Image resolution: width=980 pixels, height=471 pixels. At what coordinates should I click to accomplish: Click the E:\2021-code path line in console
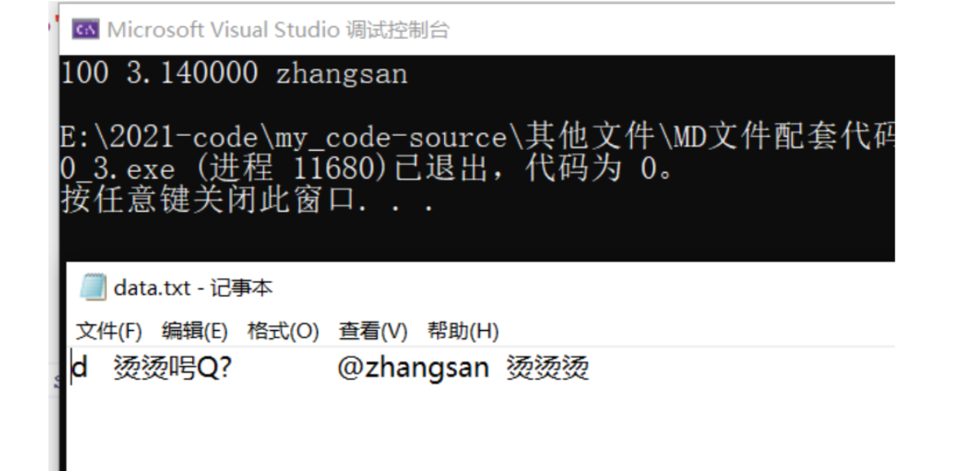point(477,139)
